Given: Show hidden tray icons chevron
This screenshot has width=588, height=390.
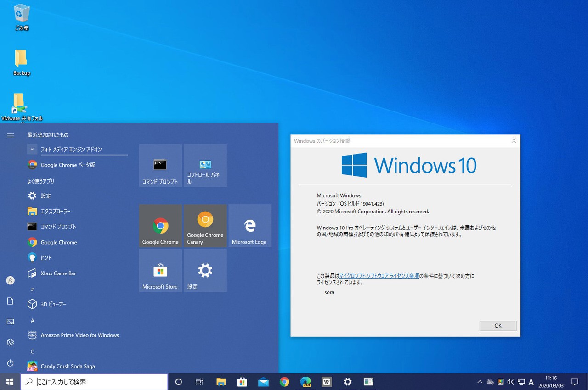Looking at the screenshot, I should pyautogui.click(x=480, y=382).
